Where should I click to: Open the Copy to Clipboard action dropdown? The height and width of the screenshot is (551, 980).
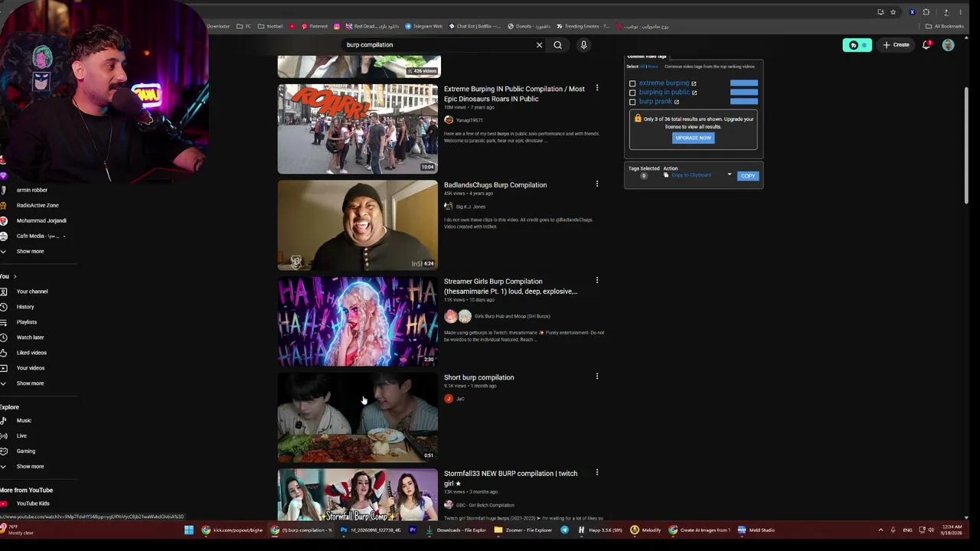point(697,175)
